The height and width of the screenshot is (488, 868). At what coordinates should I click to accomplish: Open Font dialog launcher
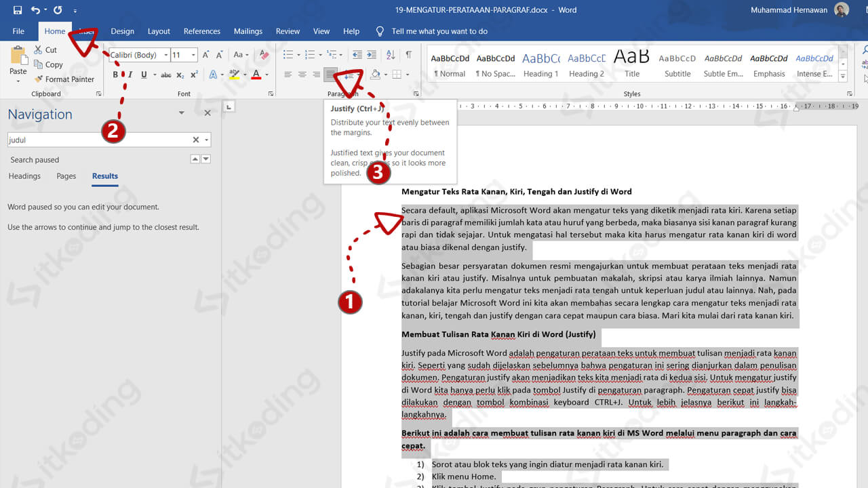click(271, 94)
